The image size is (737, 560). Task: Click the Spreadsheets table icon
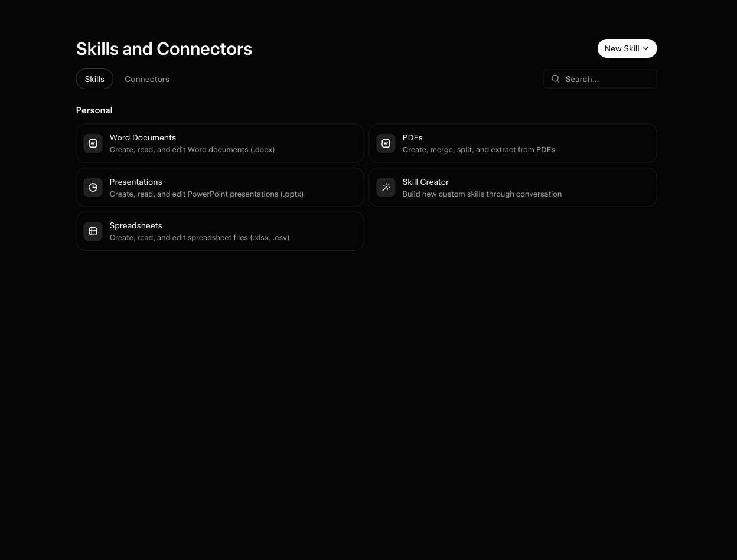(x=93, y=231)
